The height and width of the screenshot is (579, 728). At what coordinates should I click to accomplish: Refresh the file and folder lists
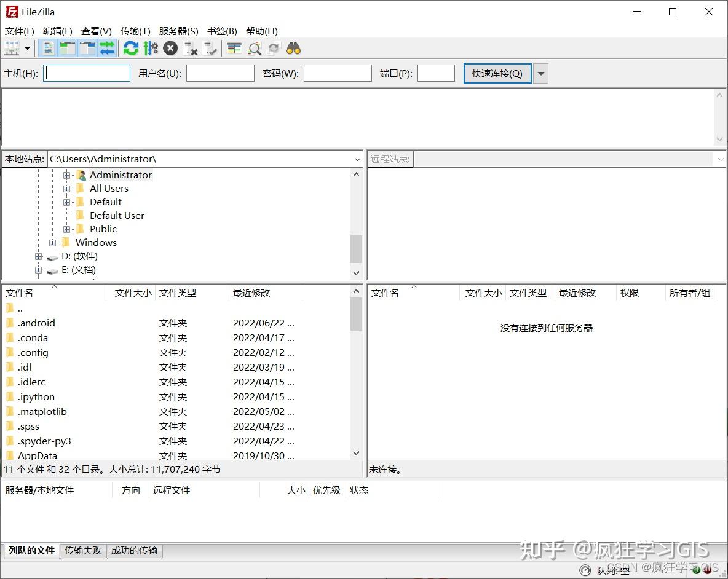coord(131,48)
